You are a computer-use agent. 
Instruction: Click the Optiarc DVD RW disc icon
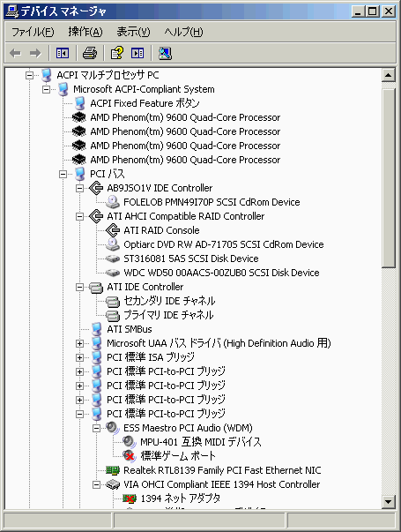pos(113,244)
